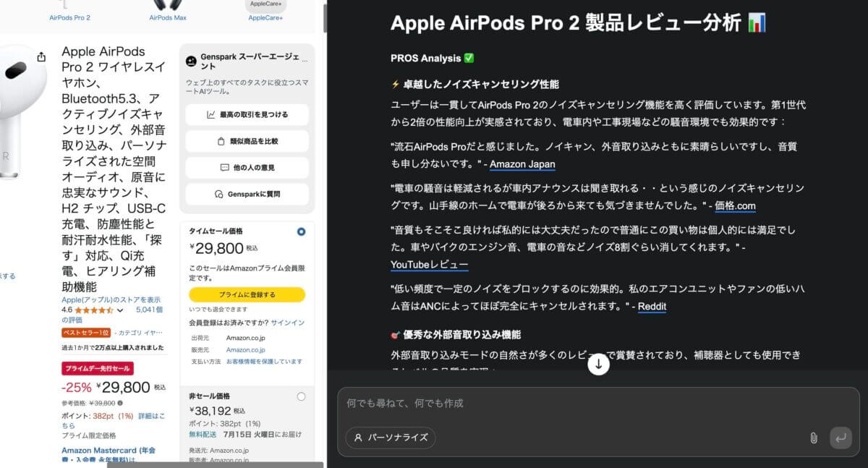Click the PROS Analysis heading text

433,58
